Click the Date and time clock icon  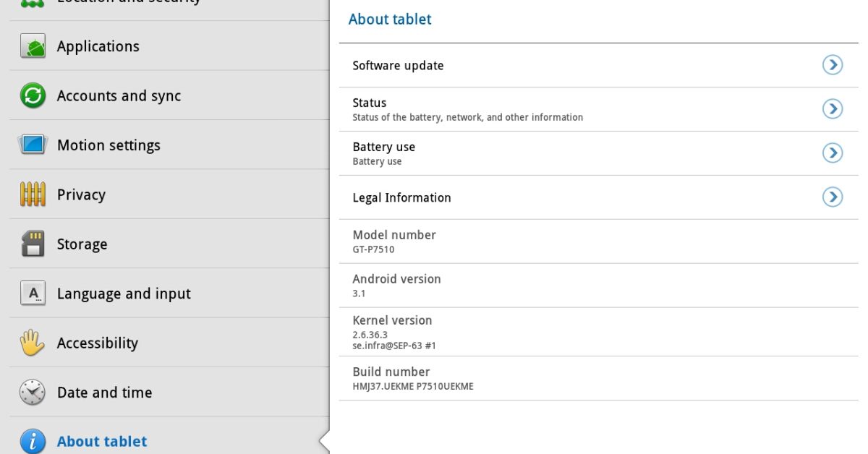(33, 392)
